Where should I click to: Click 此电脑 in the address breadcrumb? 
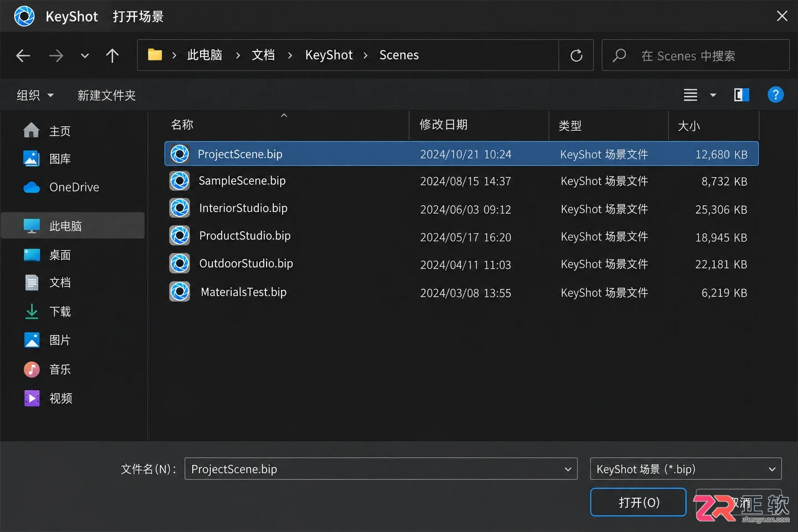[x=204, y=55]
